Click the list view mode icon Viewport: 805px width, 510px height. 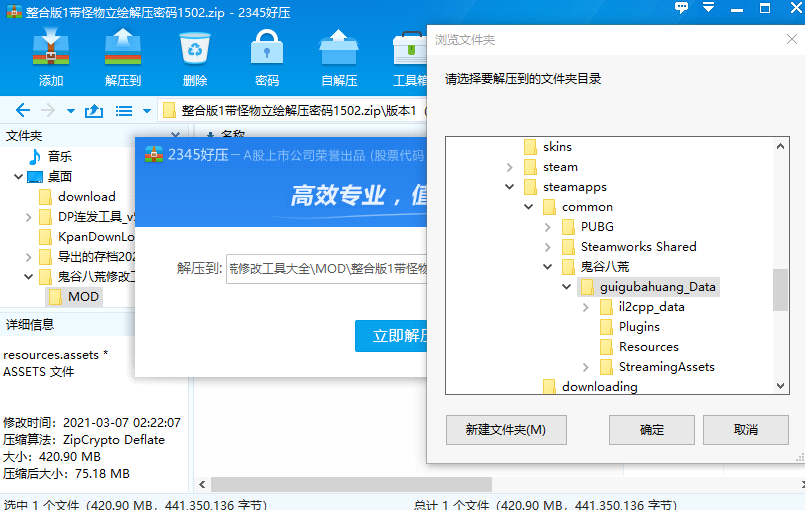click(x=124, y=111)
